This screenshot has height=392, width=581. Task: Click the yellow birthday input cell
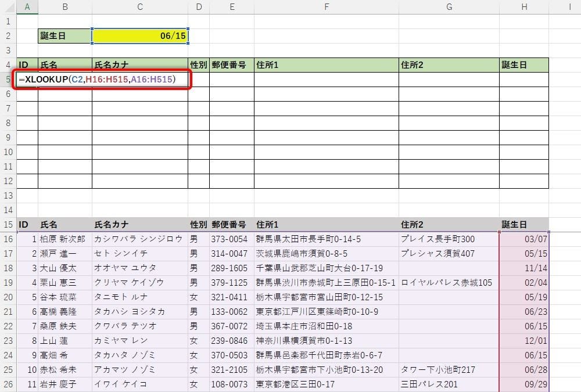pos(139,36)
